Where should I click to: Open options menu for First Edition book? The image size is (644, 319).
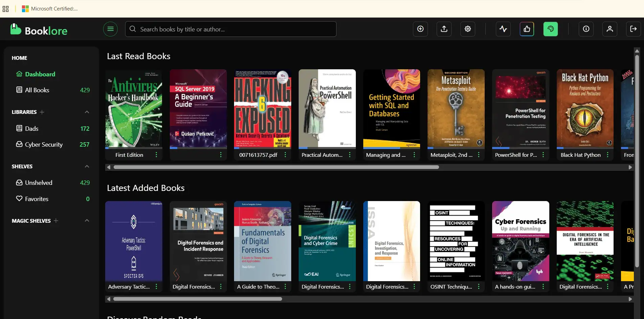pyautogui.click(x=156, y=155)
